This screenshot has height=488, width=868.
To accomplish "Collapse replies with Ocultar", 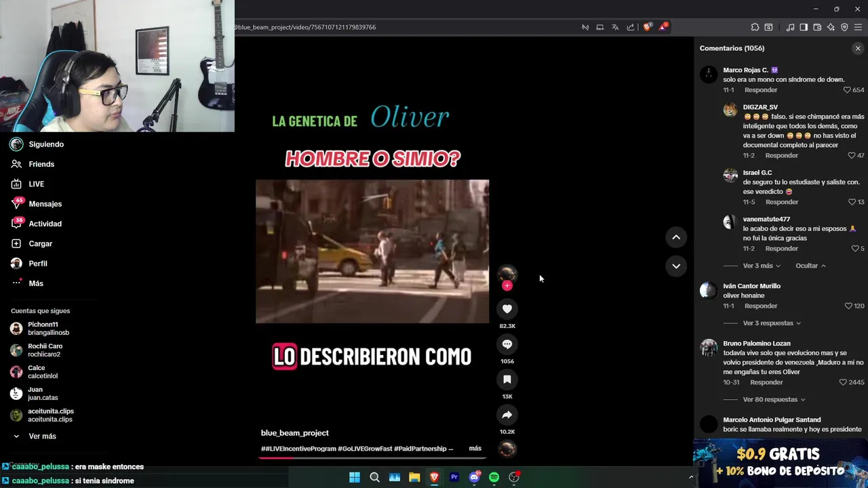I will coord(810,266).
